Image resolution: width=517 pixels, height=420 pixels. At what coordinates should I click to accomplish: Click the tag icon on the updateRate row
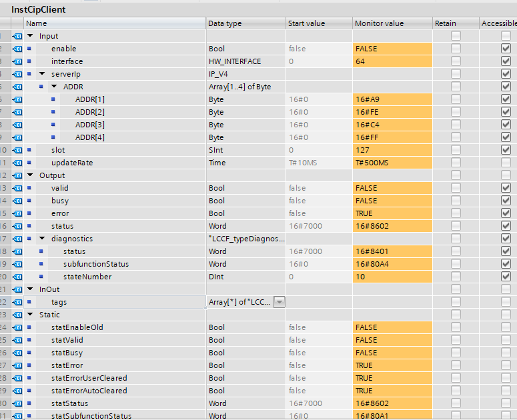[17, 163]
